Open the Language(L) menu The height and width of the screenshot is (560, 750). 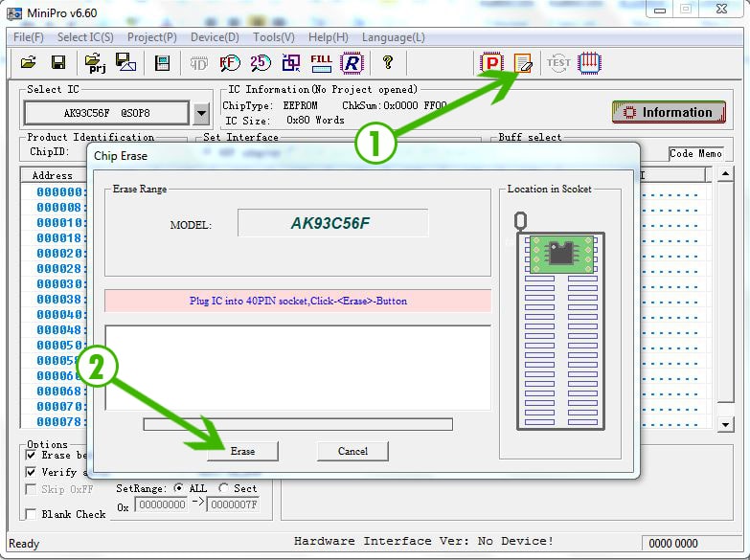pos(393,37)
